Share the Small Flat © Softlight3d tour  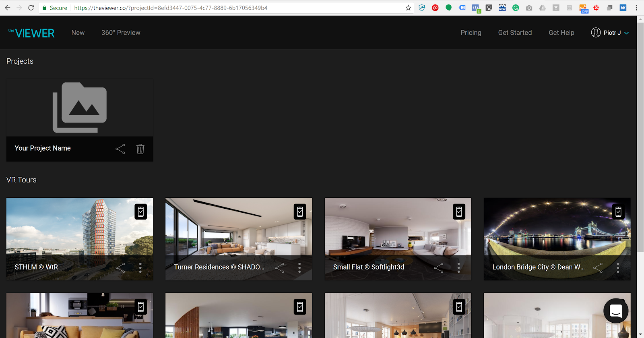pos(439,267)
